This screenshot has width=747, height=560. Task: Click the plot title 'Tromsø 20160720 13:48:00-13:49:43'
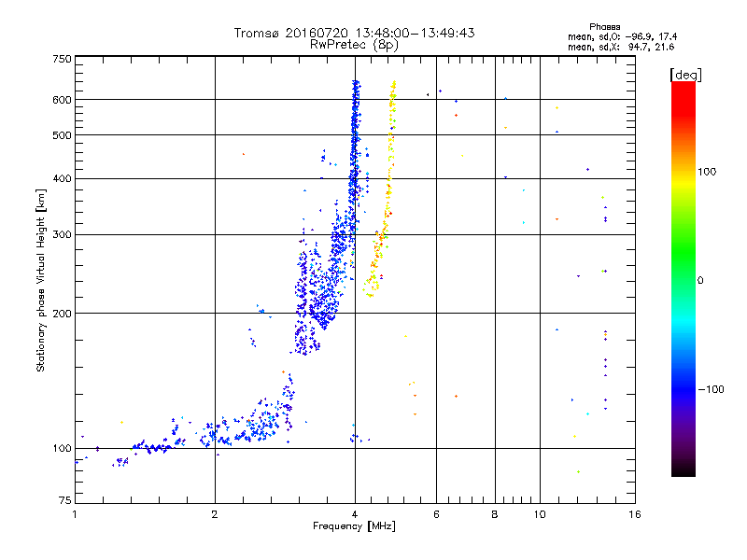point(354,33)
